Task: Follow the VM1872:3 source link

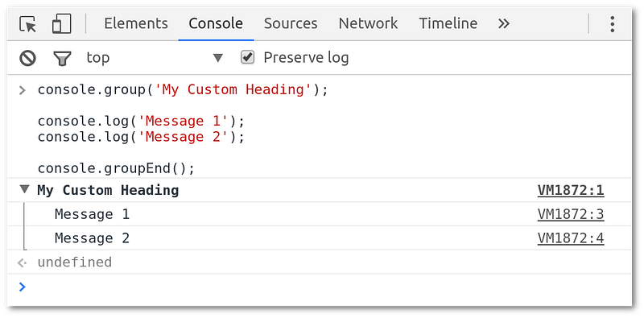Action: (571, 214)
